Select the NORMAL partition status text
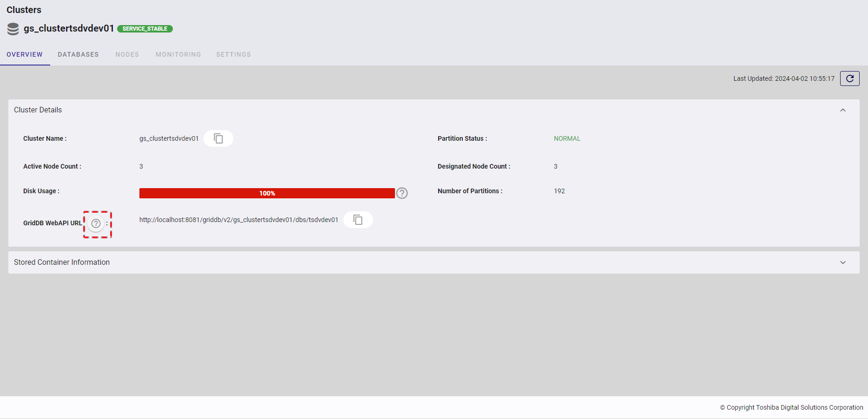The image size is (868, 419). [567, 138]
